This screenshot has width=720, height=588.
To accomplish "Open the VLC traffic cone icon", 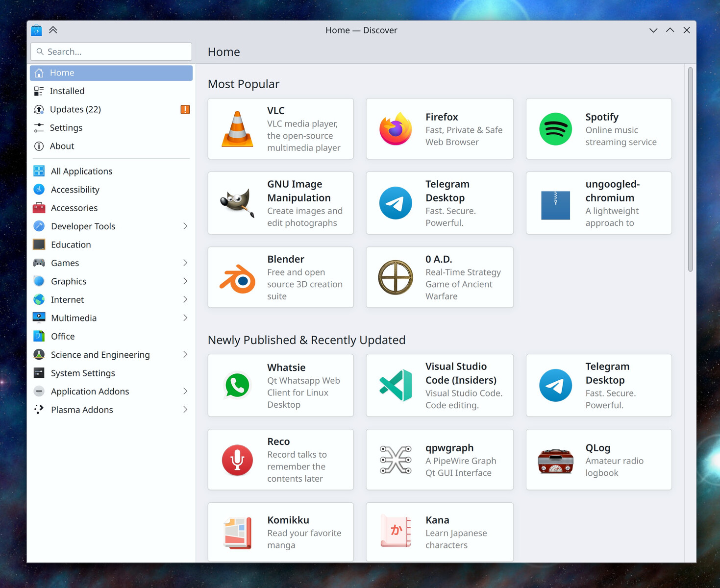I will 237,129.
